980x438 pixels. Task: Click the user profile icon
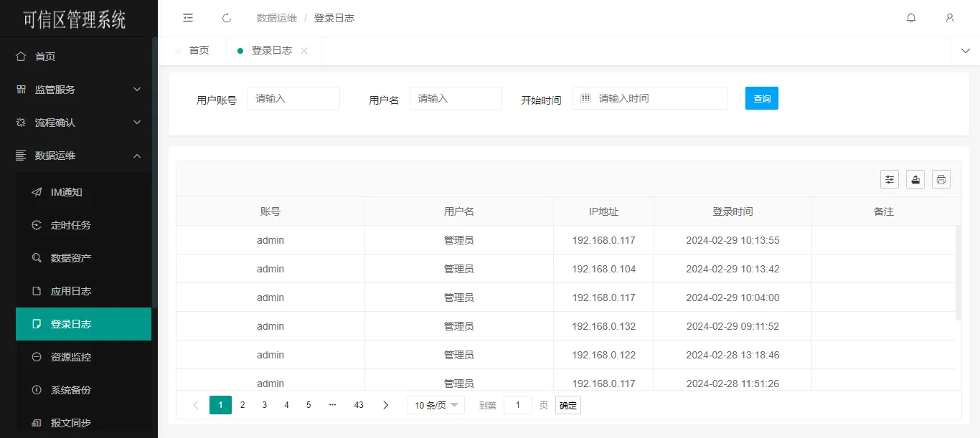[950, 18]
